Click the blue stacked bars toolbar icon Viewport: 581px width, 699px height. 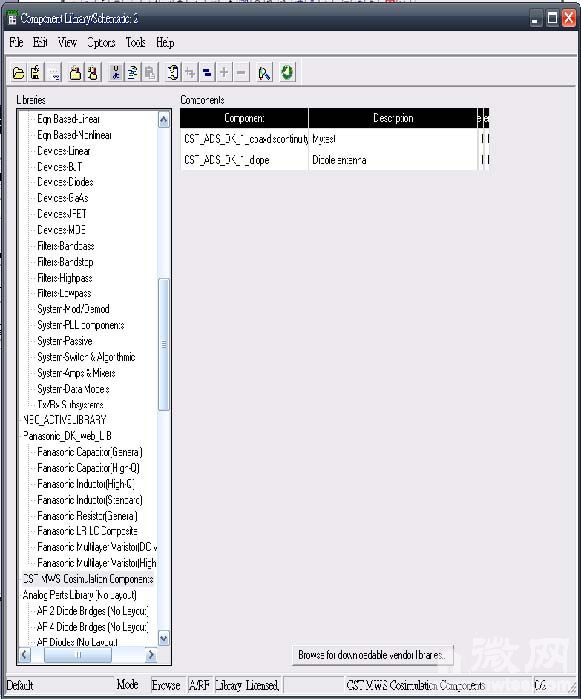207,72
